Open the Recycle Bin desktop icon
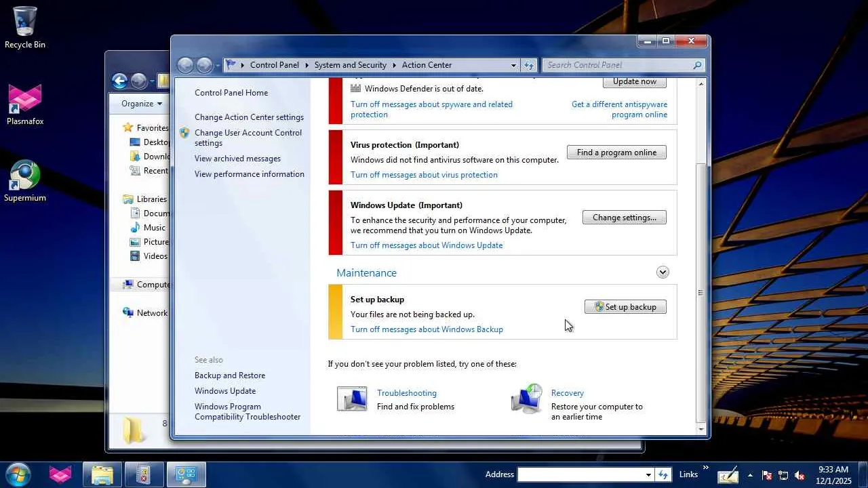868x488 pixels. 25,28
